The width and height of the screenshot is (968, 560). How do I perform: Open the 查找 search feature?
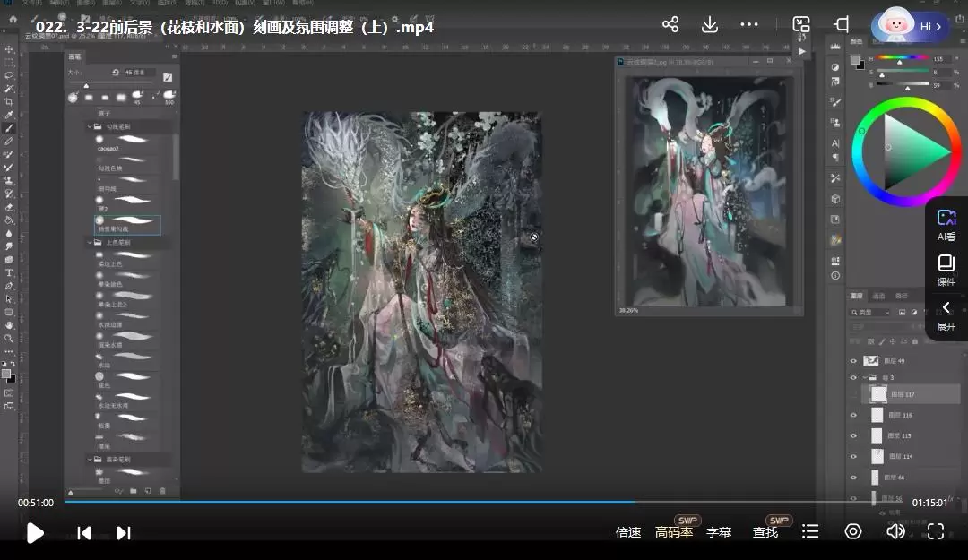765,532
